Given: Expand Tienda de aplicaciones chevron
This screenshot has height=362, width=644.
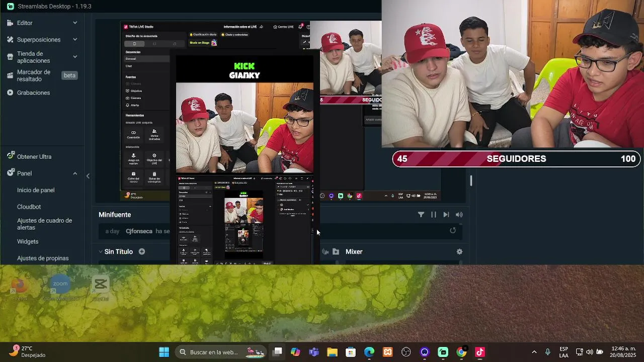Looking at the screenshot, I should pyautogui.click(x=75, y=56).
